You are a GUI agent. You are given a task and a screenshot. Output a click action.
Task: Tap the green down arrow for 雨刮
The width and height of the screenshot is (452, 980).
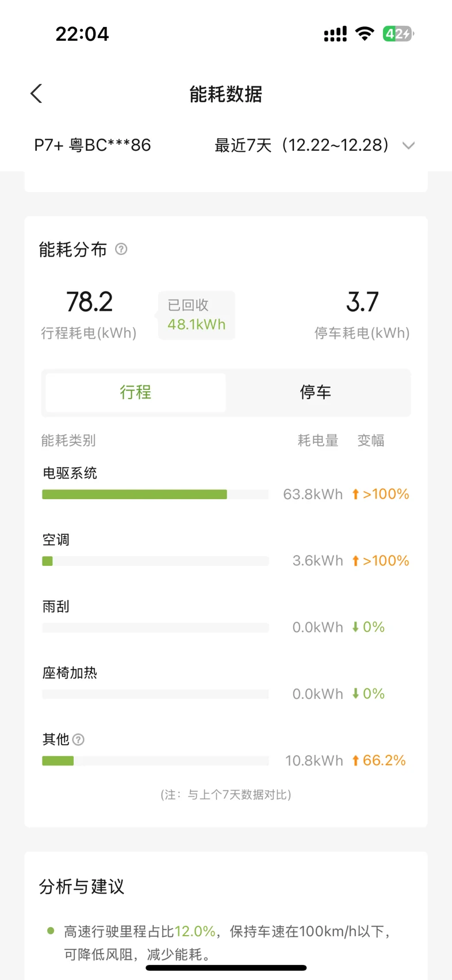click(355, 627)
